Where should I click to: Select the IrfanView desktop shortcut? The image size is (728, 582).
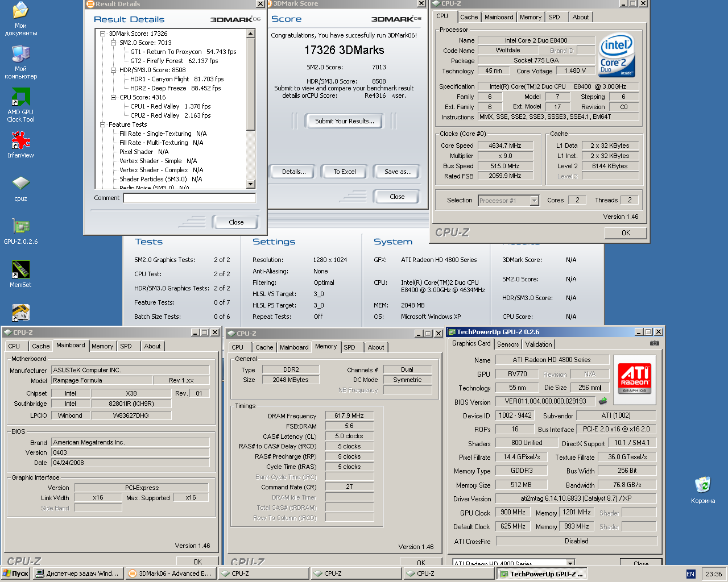[x=20, y=145]
